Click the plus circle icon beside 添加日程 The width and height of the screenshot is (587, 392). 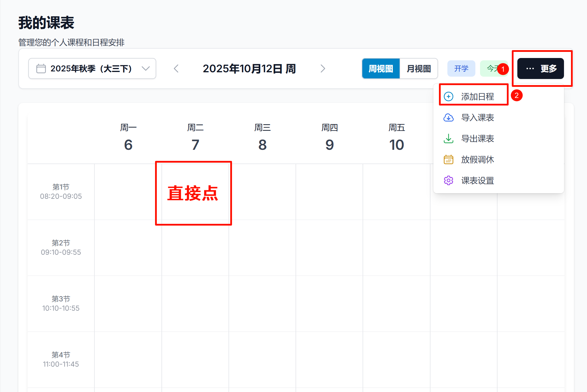448,96
